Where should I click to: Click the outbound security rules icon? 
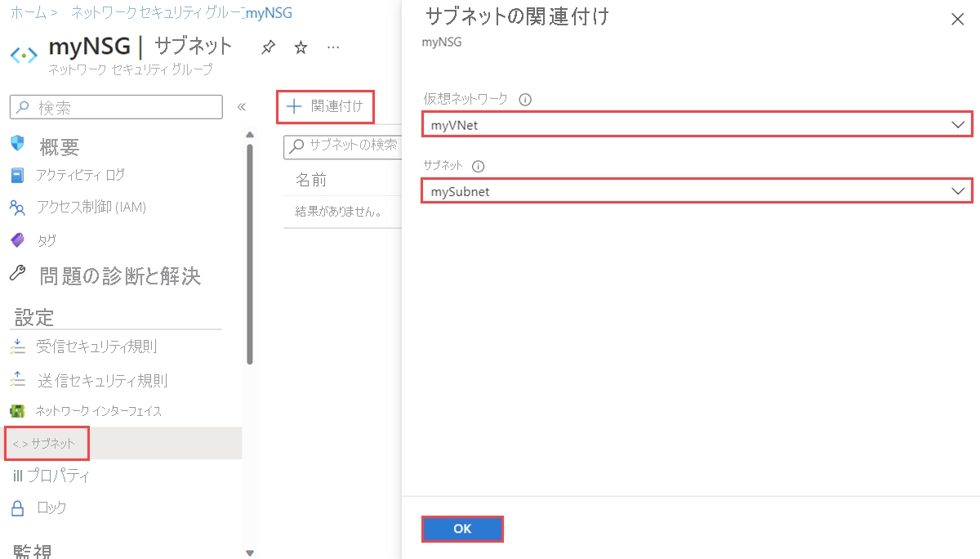[18, 381]
